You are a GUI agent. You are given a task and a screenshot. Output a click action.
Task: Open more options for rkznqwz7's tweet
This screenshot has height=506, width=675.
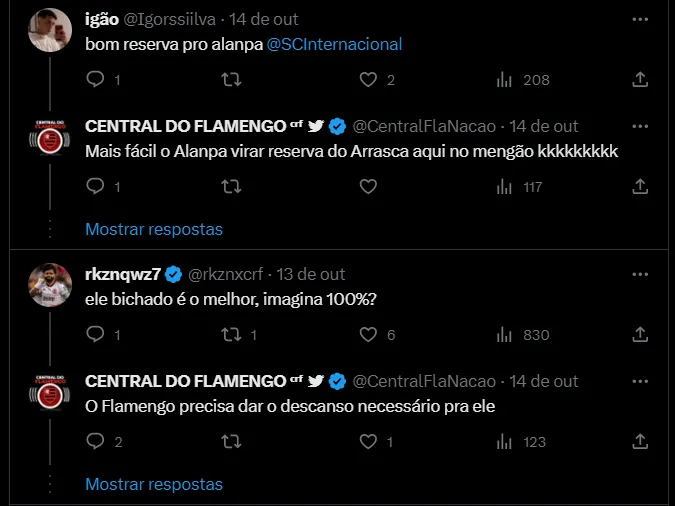click(x=639, y=274)
